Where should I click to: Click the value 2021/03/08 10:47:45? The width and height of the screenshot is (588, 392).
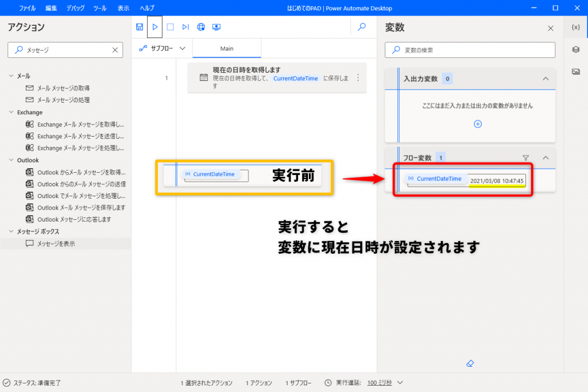pyautogui.click(x=497, y=181)
